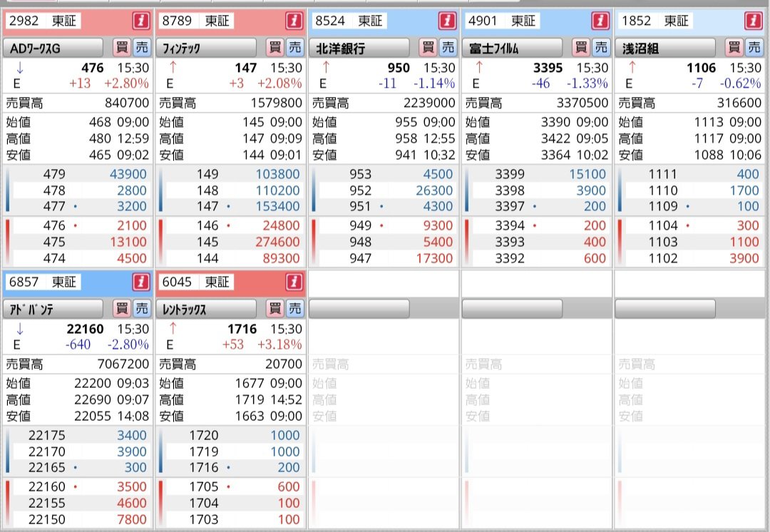
Task: Click bid price 1102 in 浅沼組 board
Action: [663, 258]
